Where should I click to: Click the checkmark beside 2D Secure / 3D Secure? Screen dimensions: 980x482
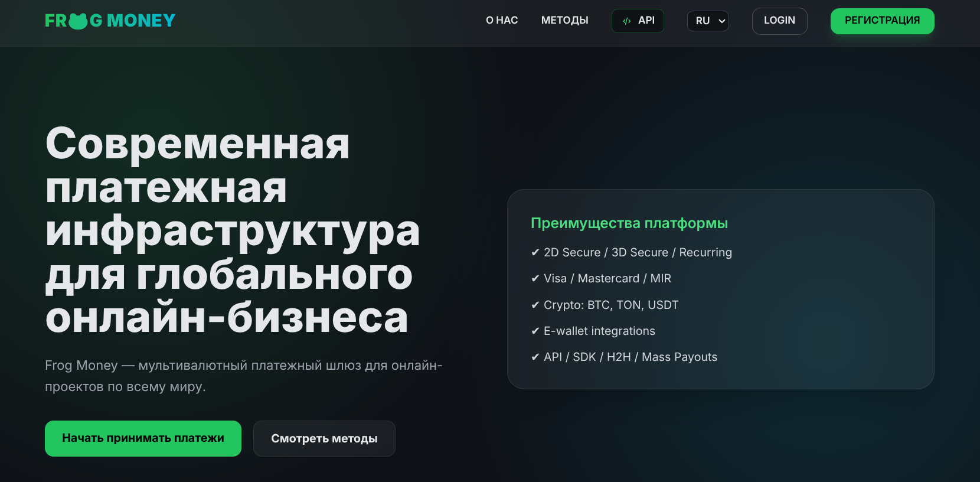535,253
